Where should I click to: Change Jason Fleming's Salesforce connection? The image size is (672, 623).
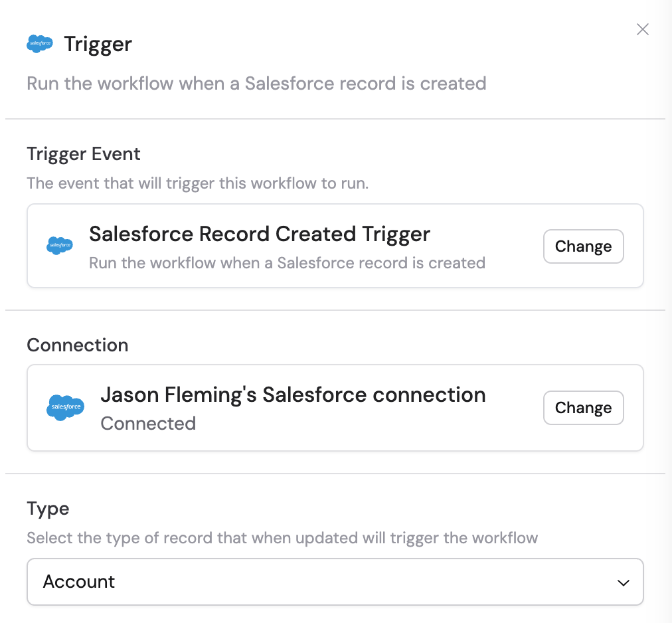[583, 407]
